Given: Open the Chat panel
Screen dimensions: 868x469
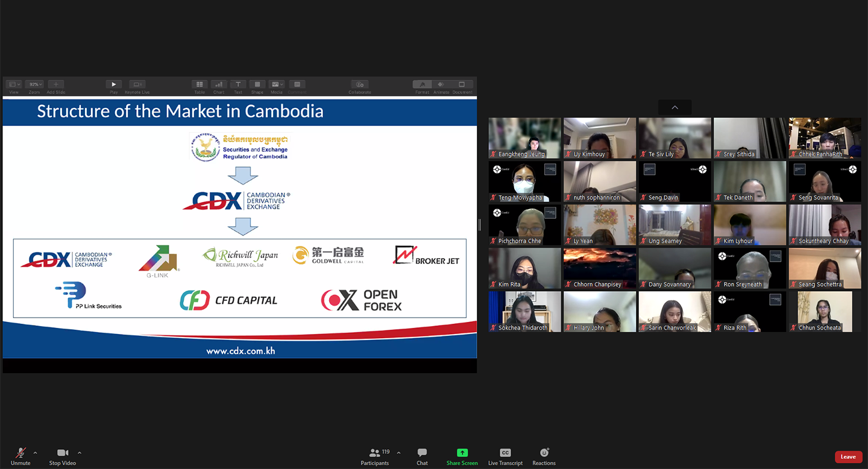Looking at the screenshot, I should coord(422,456).
